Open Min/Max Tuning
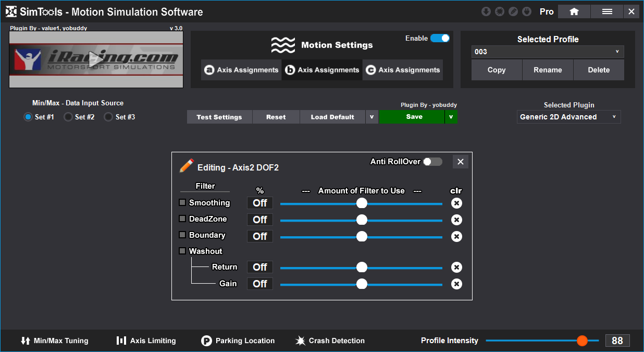The image size is (644, 352). (x=54, y=341)
